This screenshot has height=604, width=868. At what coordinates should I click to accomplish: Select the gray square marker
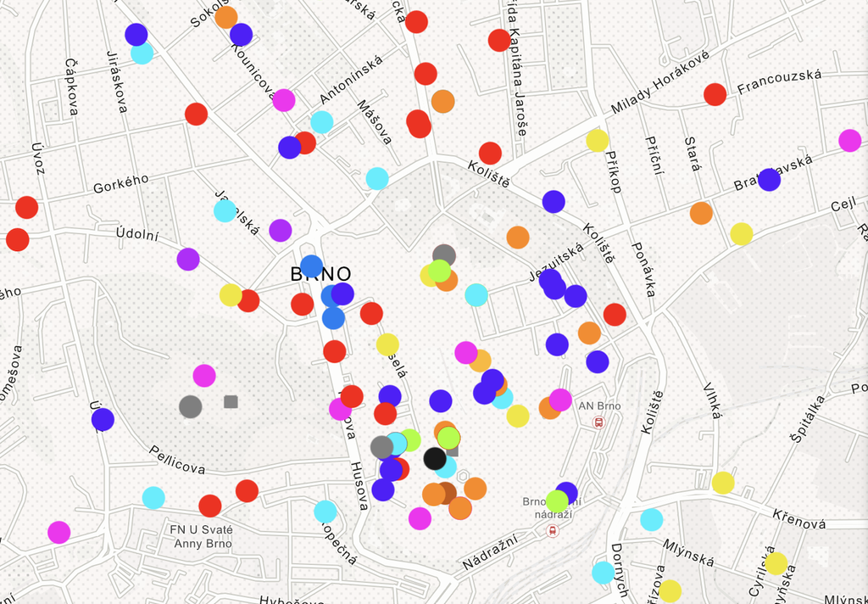pyautogui.click(x=231, y=401)
